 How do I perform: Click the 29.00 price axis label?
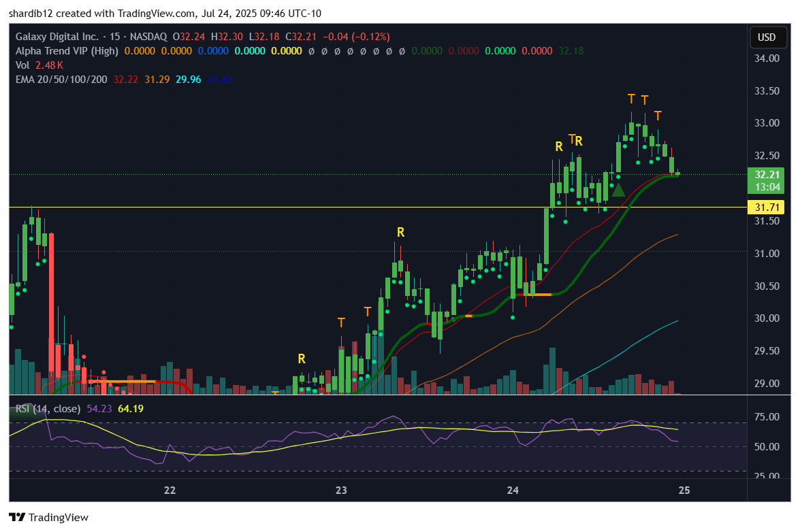(x=767, y=383)
